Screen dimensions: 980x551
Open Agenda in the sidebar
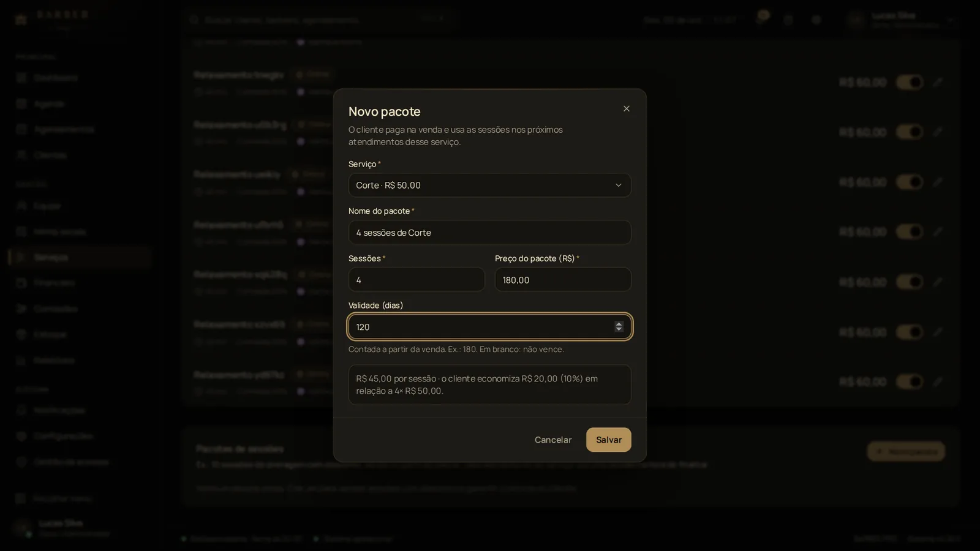tap(80, 103)
